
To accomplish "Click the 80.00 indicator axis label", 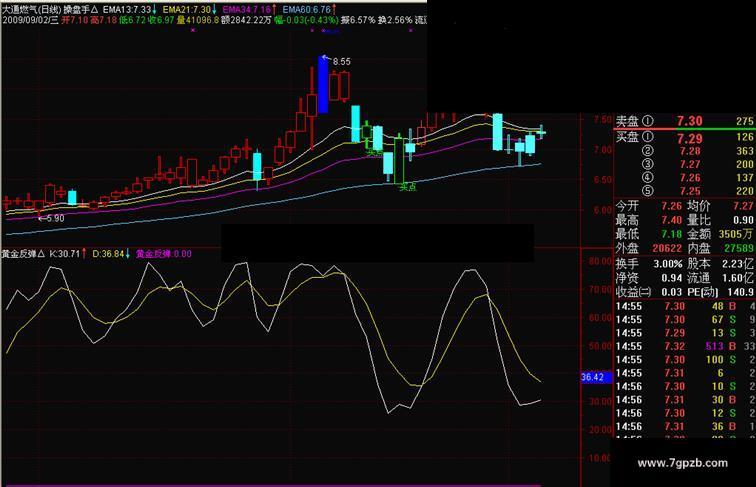I will [600, 261].
